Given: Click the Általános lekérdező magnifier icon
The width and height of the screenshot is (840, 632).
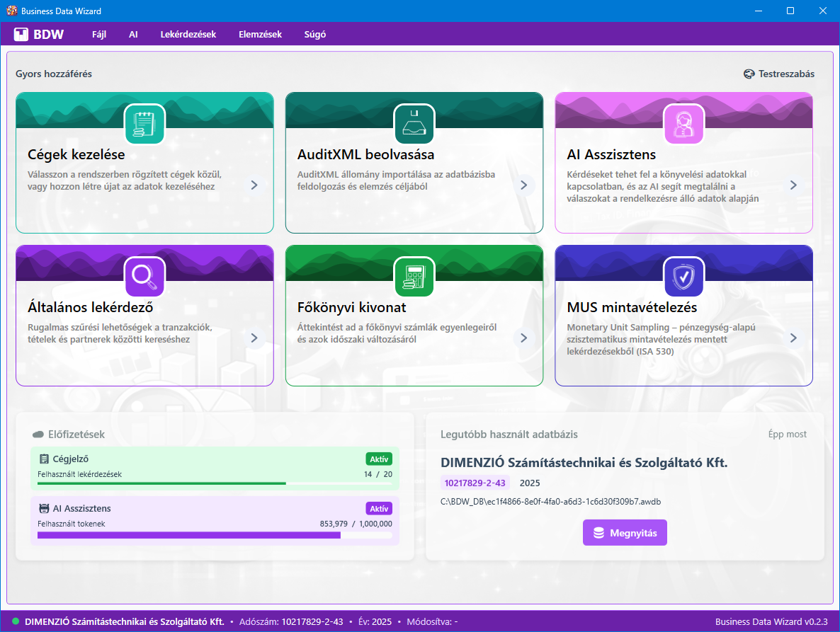Looking at the screenshot, I should coord(144,277).
